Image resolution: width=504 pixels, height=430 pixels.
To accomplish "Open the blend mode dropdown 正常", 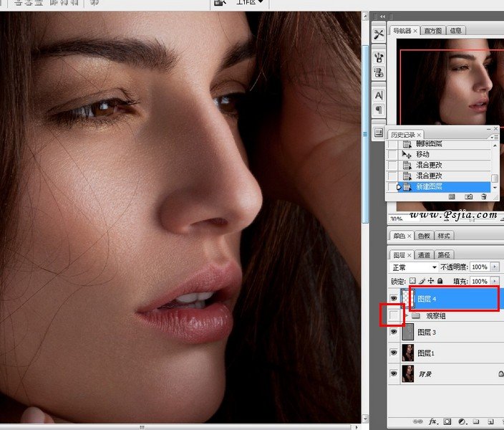I will point(414,267).
